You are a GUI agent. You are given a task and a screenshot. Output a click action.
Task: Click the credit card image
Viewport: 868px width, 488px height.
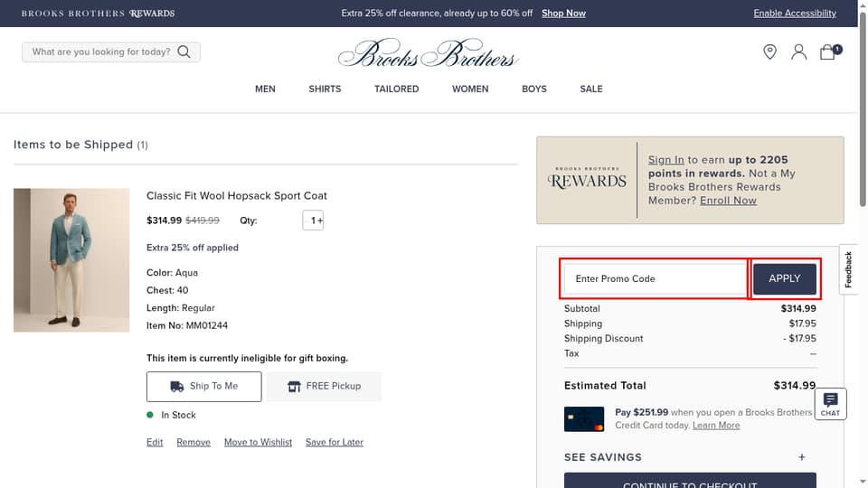583,418
